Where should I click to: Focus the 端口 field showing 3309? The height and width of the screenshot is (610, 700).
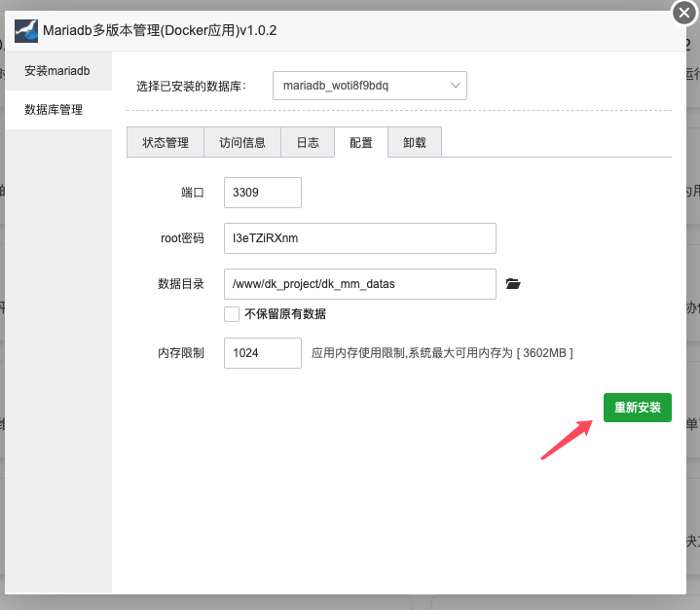pyautogui.click(x=263, y=193)
